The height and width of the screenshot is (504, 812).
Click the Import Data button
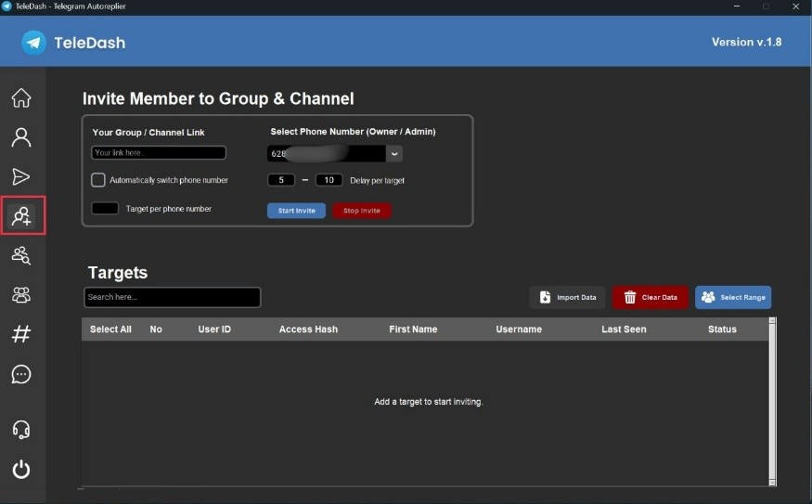567,297
